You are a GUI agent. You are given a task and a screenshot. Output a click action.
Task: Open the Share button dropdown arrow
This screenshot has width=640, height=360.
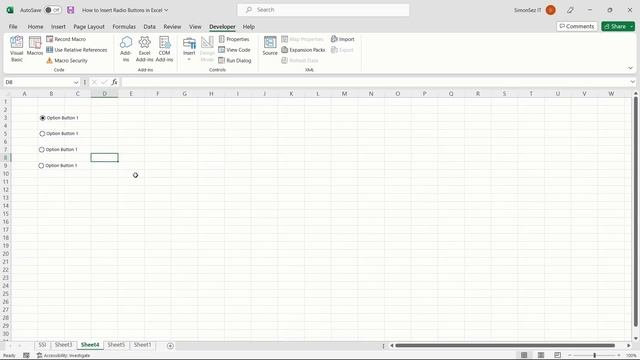click(632, 26)
